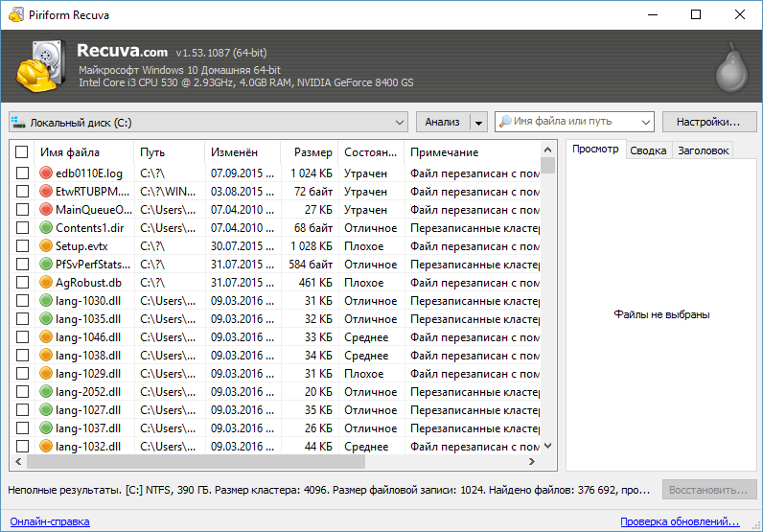
Task: Open the Анализ button dropdown arrow
Action: pyautogui.click(x=479, y=122)
